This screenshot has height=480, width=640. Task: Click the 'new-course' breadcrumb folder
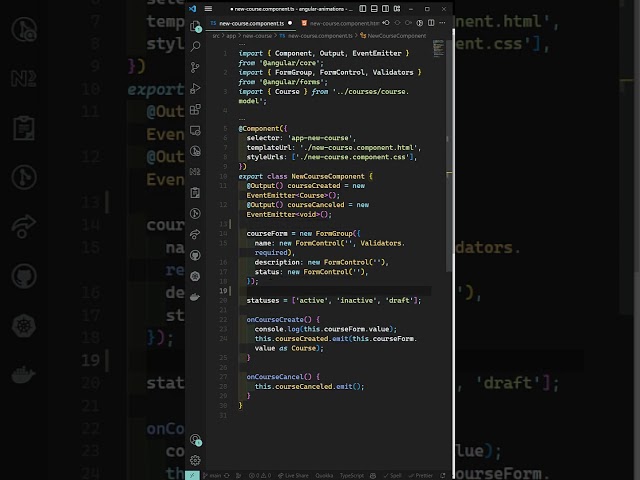257,36
